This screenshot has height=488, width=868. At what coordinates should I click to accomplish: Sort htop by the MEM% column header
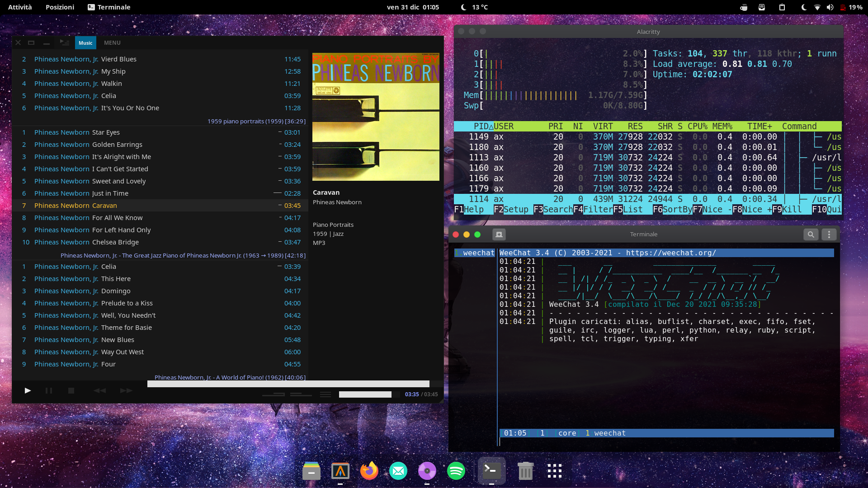pos(722,127)
